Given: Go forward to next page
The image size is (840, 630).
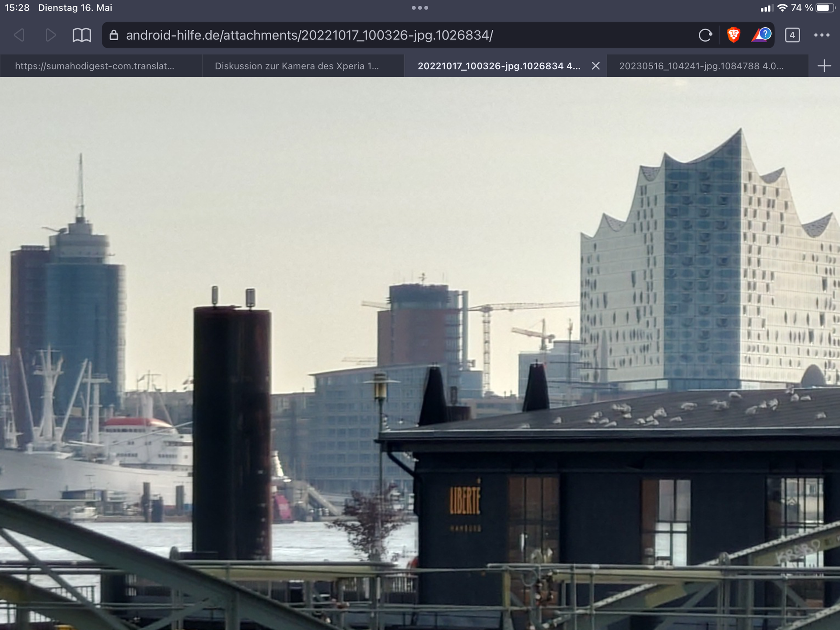Looking at the screenshot, I should [x=51, y=35].
